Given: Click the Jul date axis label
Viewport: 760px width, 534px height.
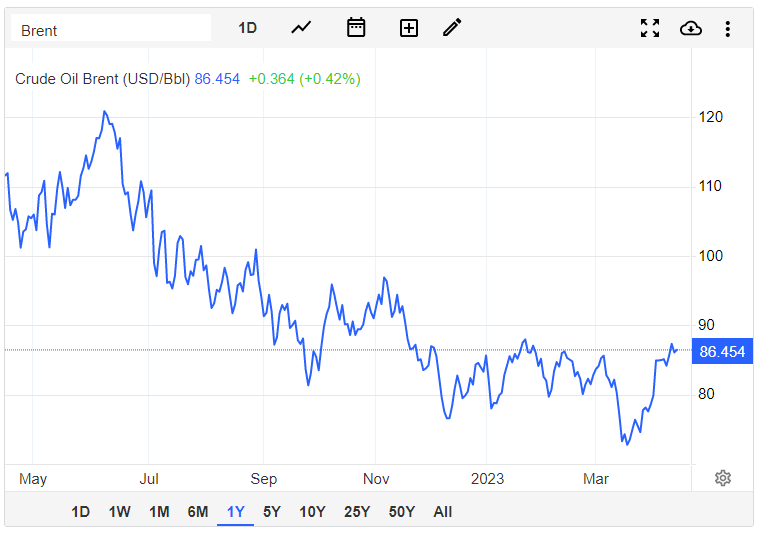Looking at the screenshot, I should point(149,479).
